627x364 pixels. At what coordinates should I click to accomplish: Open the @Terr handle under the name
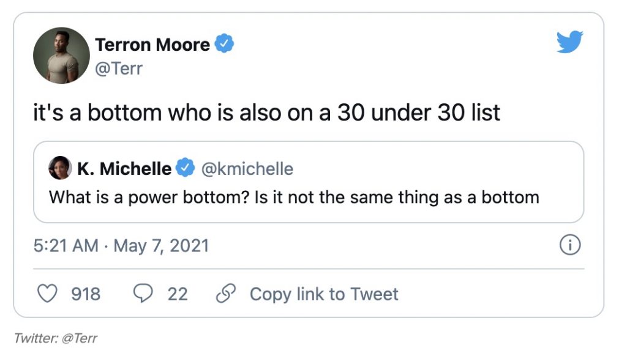tap(119, 68)
